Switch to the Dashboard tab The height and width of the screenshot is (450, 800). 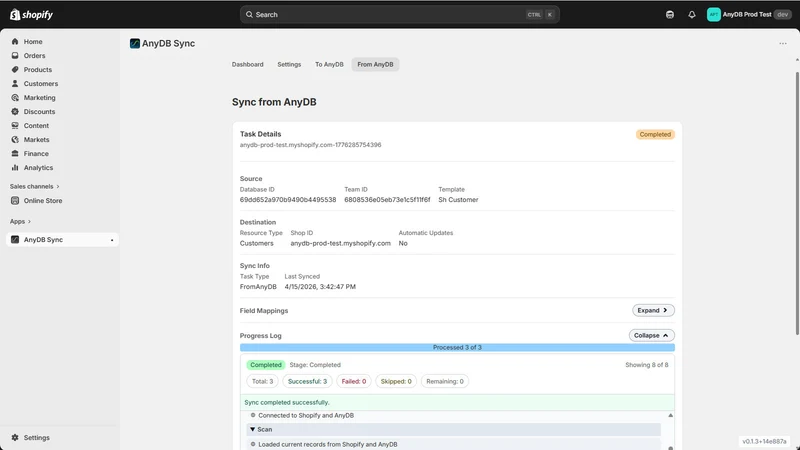247,64
